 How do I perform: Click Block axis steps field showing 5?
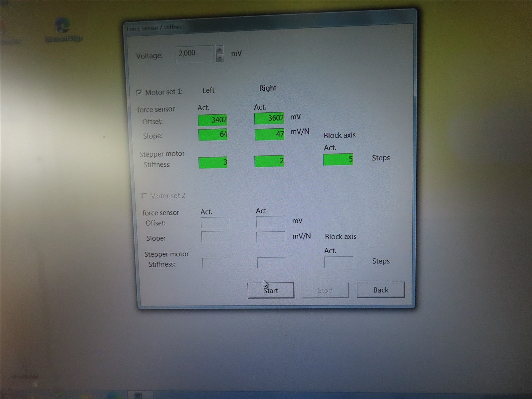click(x=338, y=159)
